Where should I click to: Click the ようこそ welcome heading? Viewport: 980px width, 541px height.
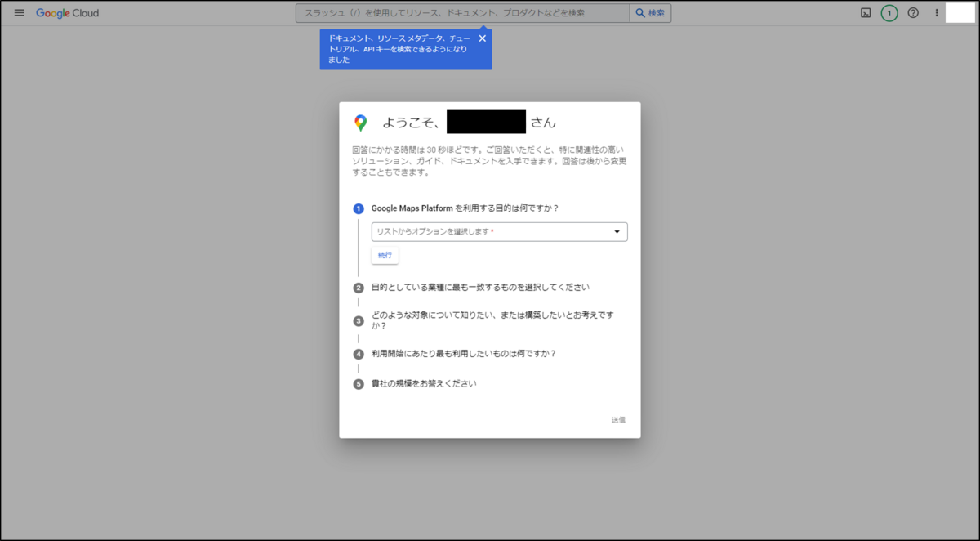point(469,123)
